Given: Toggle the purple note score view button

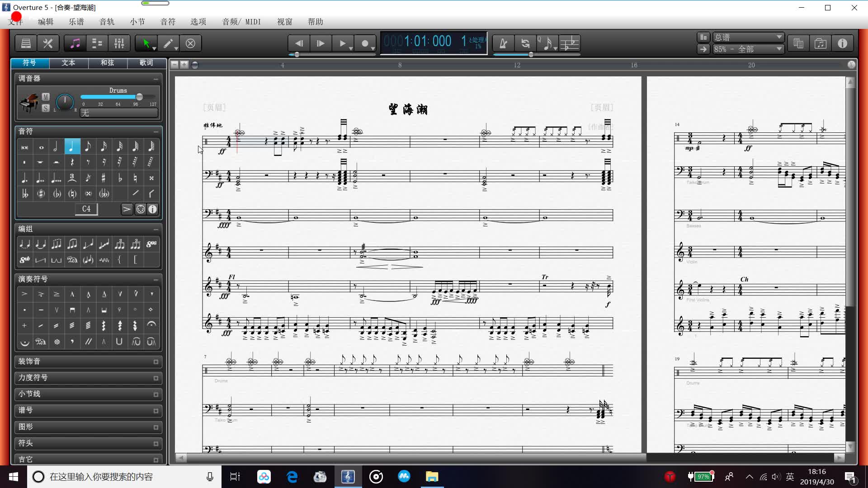Looking at the screenshot, I should coord(75,43).
